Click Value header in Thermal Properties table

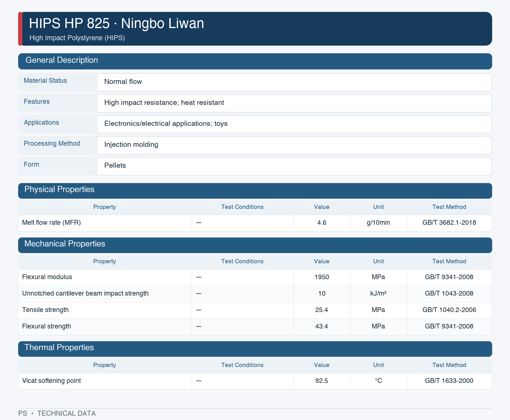point(322,365)
